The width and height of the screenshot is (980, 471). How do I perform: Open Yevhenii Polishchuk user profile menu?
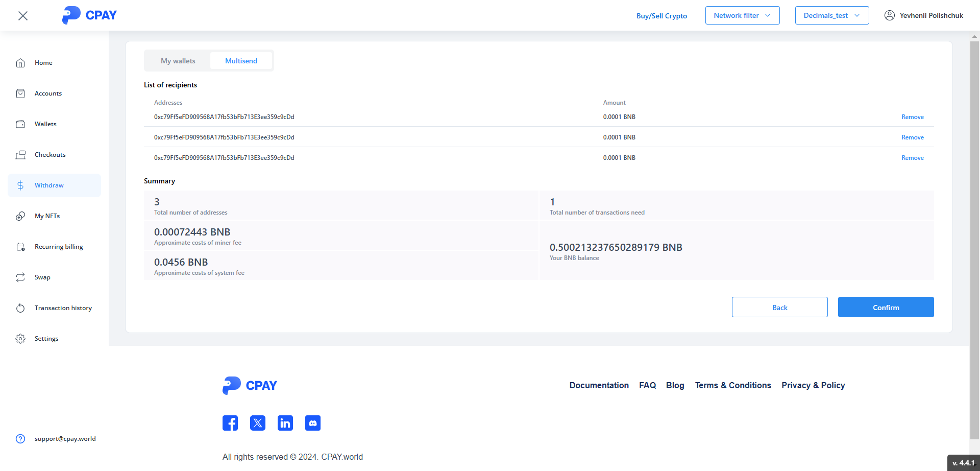point(924,15)
